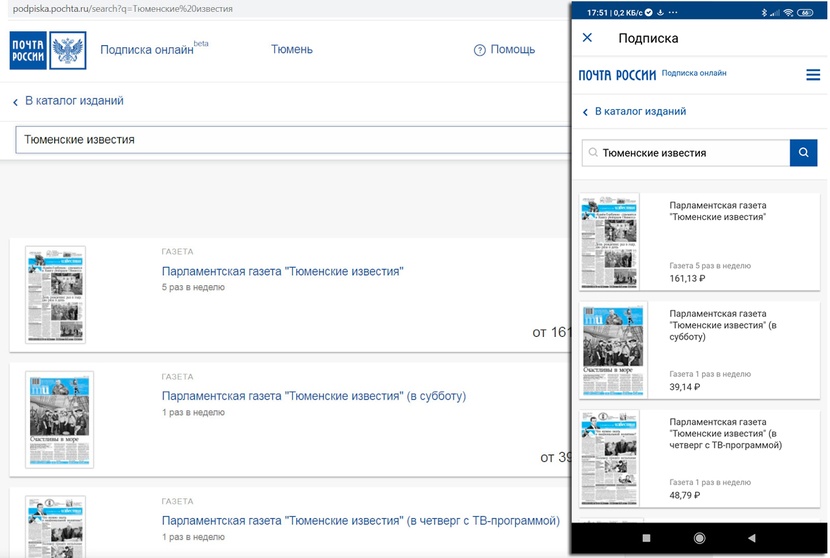Open mobile title Парламентская газета "Тюменские известия" 161,13 ₽ card
The width and height of the screenshot is (830, 558).
pos(718,211)
